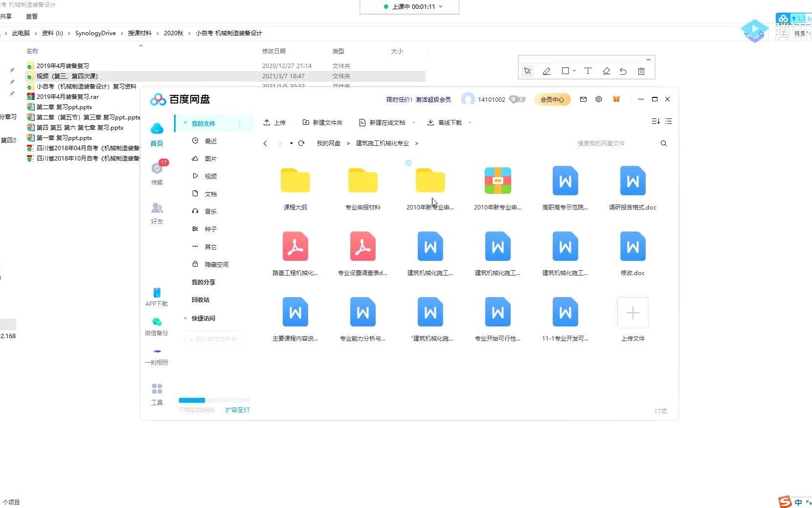The width and height of the screenshot is (812, 508).
Task: Click the 新建文件夹 button
Action: tap(322, 122)
